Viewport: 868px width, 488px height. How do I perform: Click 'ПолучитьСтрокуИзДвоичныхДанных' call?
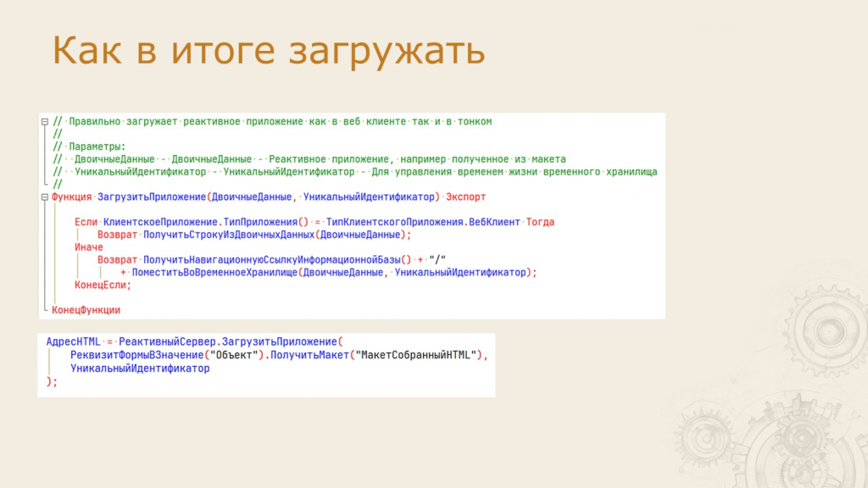click(x=229, y=235)
